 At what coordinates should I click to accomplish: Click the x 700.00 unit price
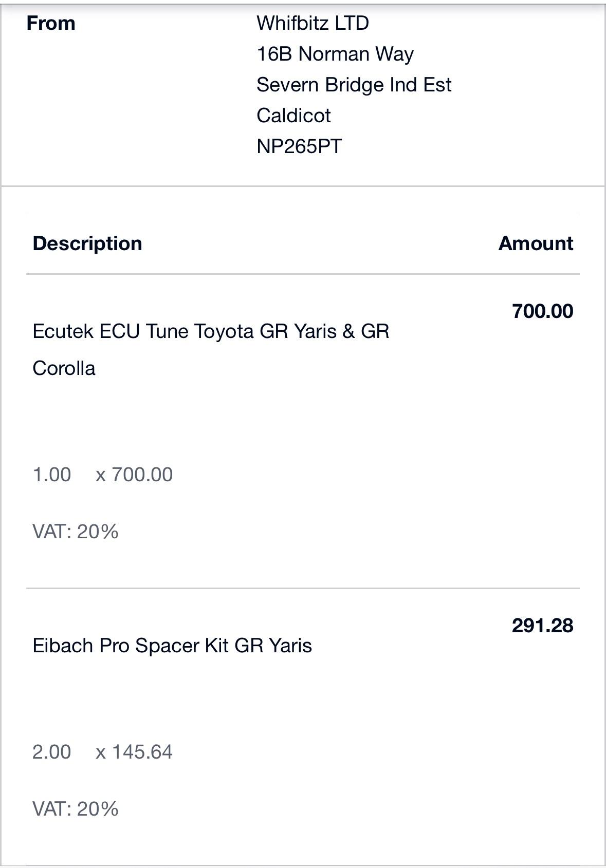[134, 475]
